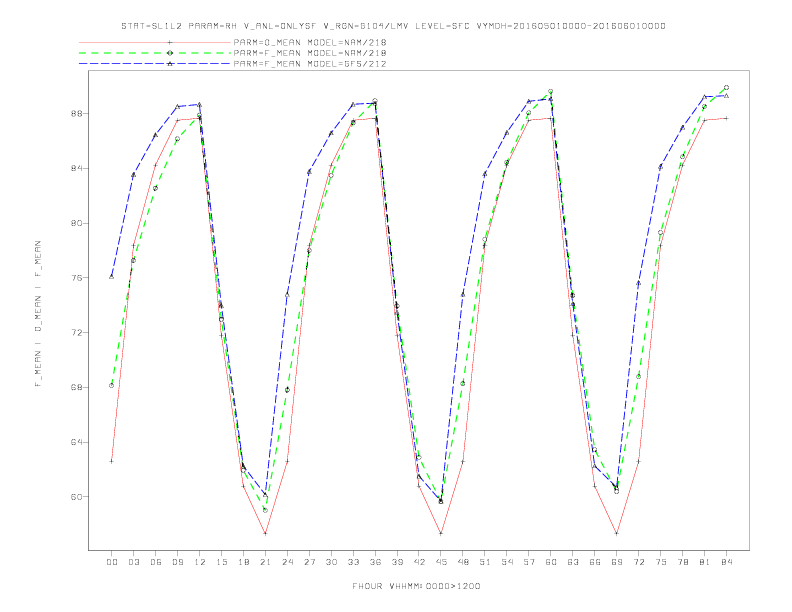792x612 pixels.
Task: Click red O_MEAN minimum point at hour 21
Action: tap(265, 533)
